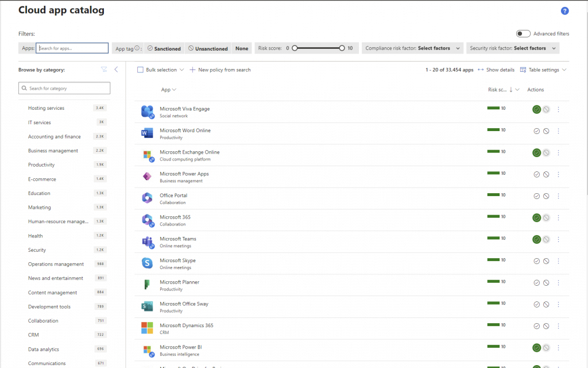588x368 pixels.
Task: Create a New policy from search
Action: (220, 70)
